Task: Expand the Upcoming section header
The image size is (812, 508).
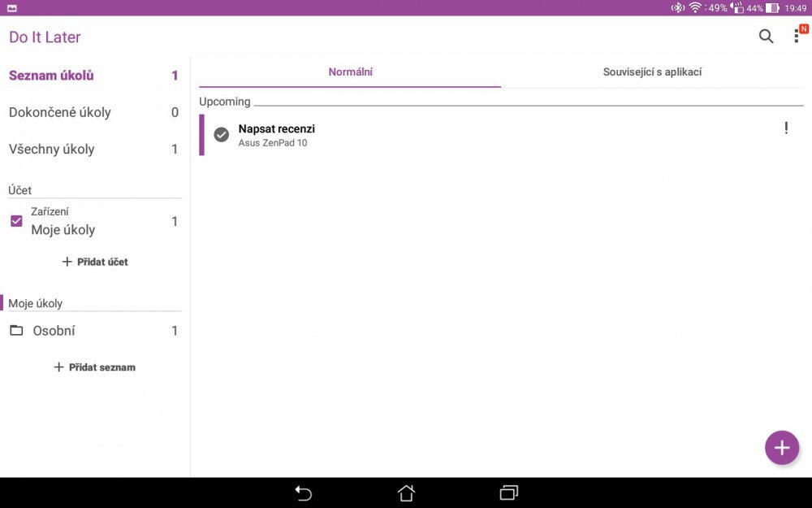Action: point(225,102)
